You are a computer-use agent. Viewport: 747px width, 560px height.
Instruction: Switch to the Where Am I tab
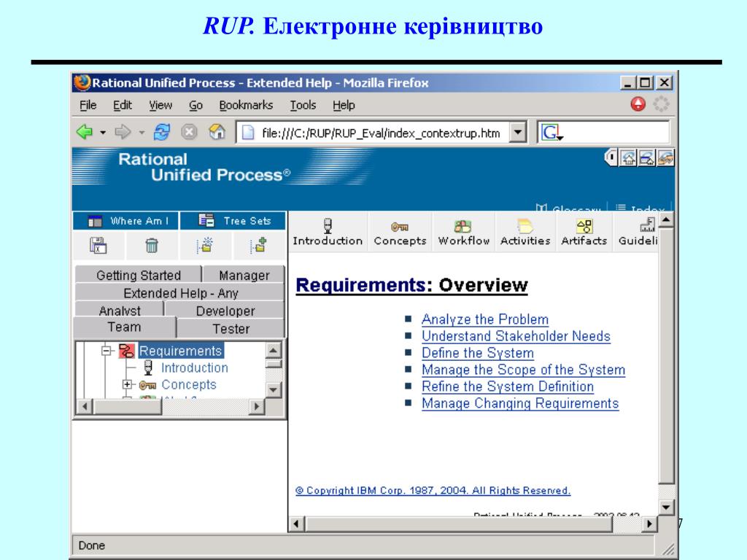126,221
